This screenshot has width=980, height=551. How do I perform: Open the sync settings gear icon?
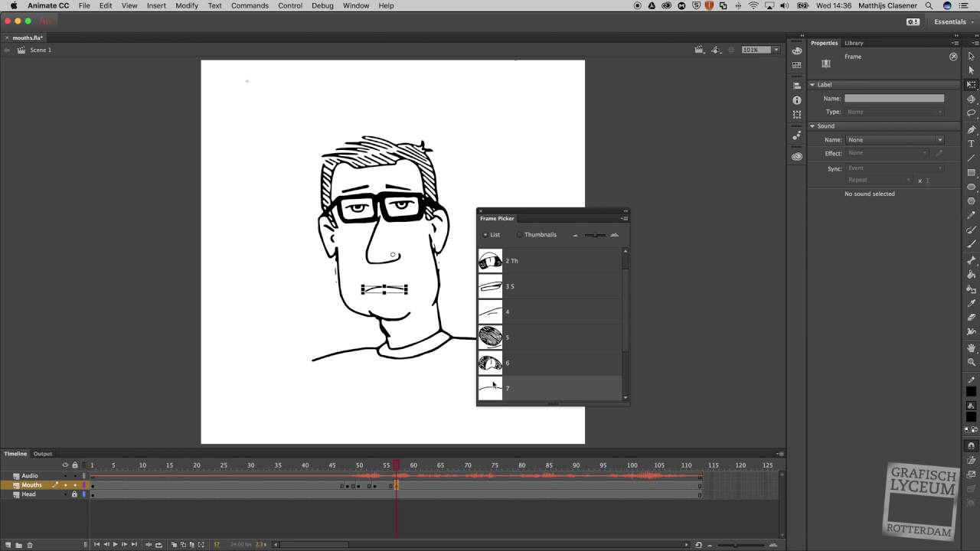point(913,21)
